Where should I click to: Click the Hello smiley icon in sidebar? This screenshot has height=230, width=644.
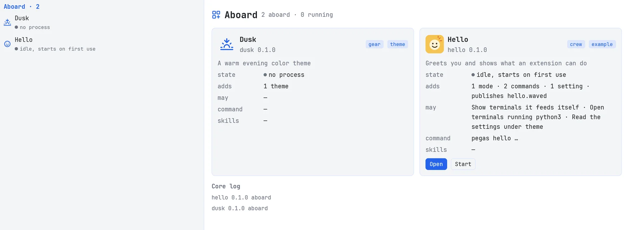pyautogui.click(x=7, y=44)
